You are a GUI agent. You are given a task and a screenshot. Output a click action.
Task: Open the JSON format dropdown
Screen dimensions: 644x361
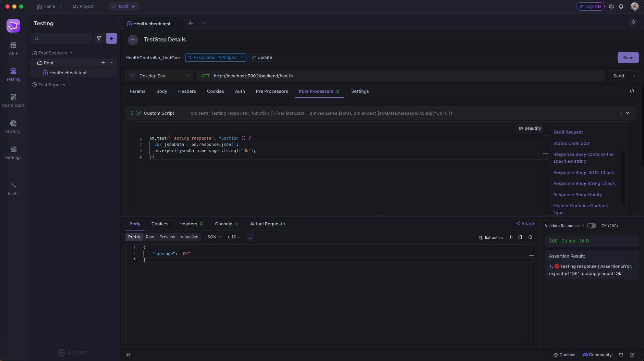click(x=213, y=237)
